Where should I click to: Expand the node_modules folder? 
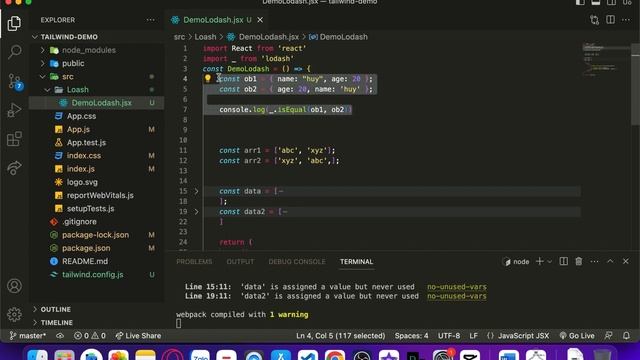pos(89,50)
